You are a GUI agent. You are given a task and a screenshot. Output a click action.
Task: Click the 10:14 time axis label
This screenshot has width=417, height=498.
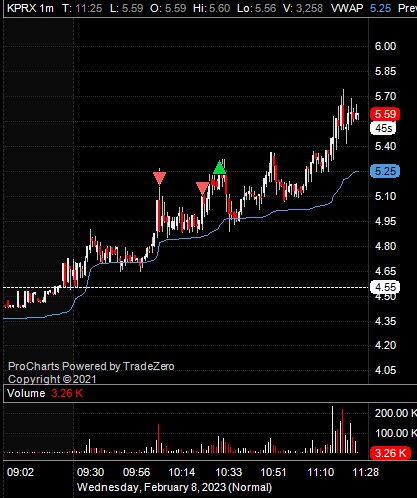(x=182, y=472)
